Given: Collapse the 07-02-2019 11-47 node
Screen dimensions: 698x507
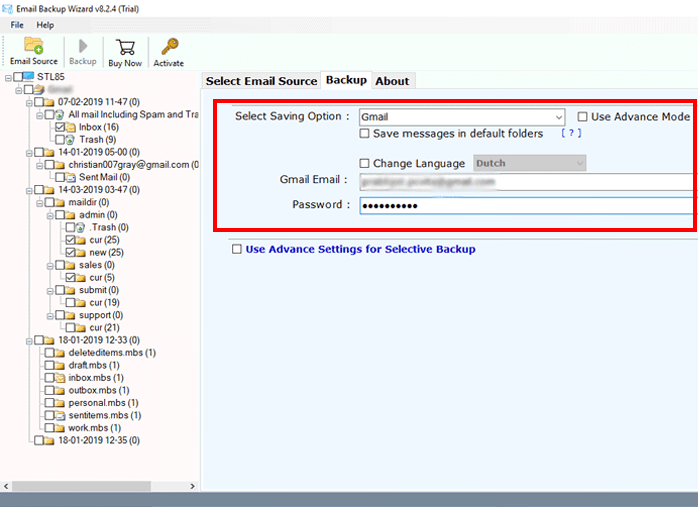Looking at the screenshot, I should pos(29,103).
